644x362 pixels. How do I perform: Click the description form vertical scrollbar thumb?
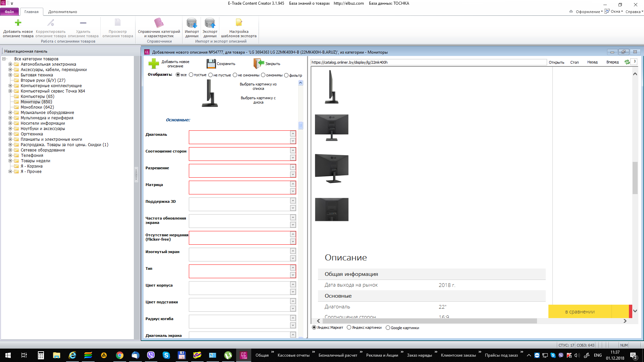301,125
